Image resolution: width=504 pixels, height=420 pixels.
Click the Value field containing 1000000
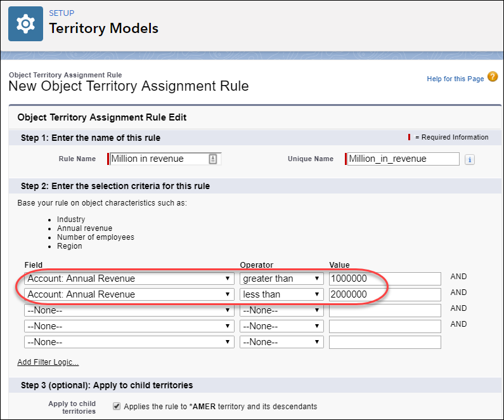coord(385,279)
